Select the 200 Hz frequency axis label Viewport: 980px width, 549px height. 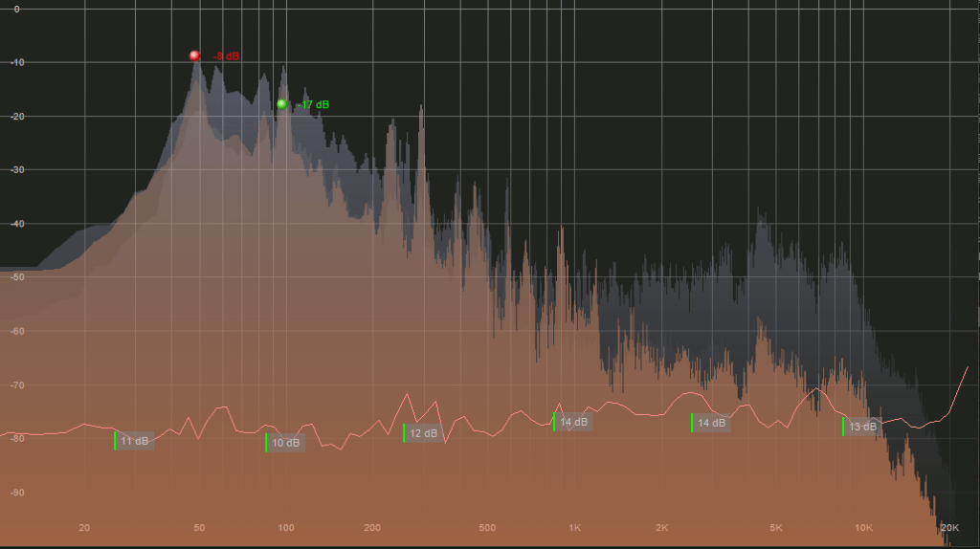372,528
